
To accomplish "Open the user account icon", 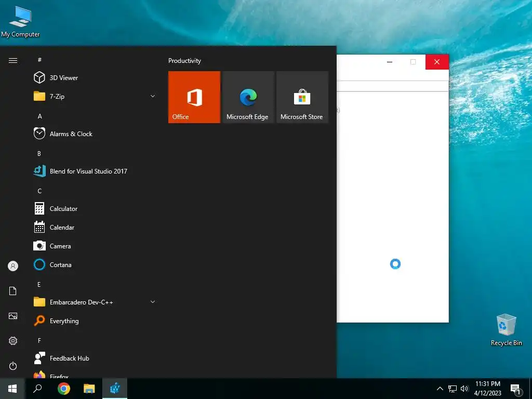I will [x=13, y=265].
